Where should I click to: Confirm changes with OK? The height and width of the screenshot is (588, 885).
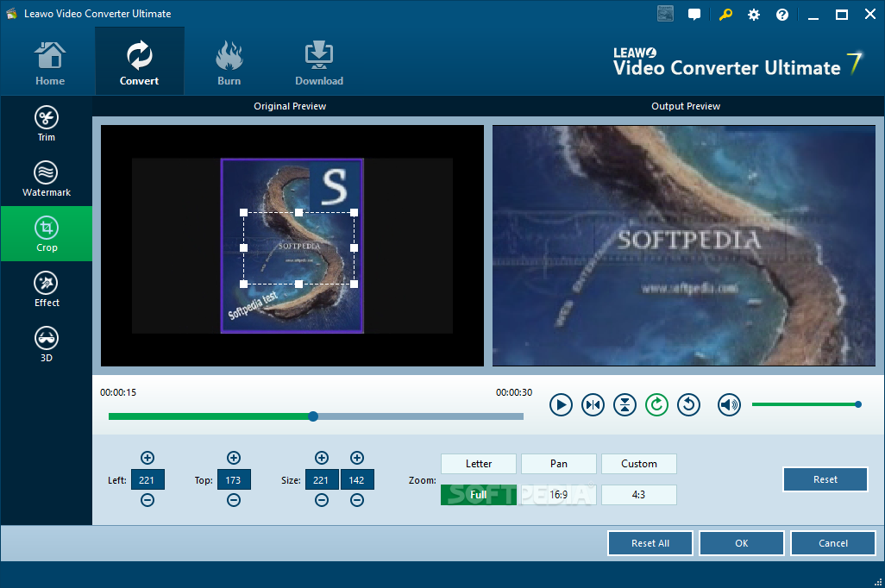(742, 543)
